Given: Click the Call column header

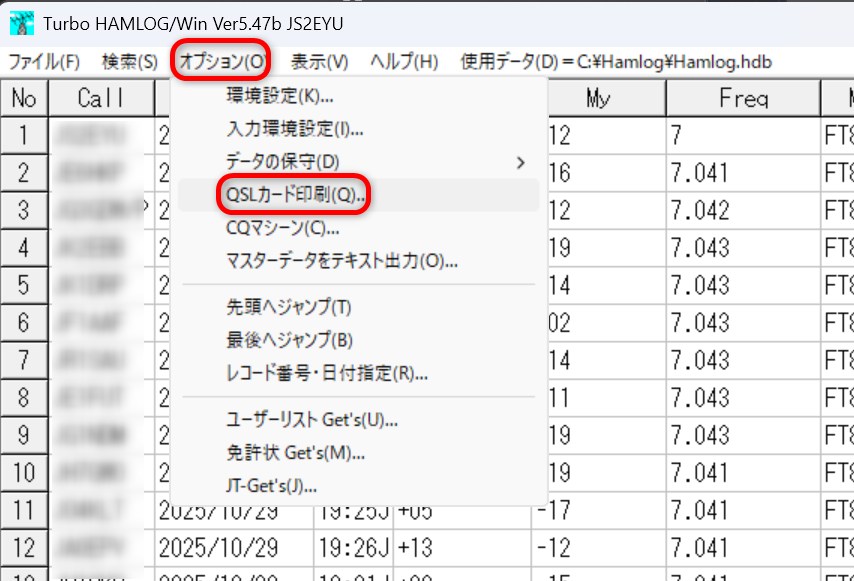Looking at the screenshot, I should click(100, 98).
